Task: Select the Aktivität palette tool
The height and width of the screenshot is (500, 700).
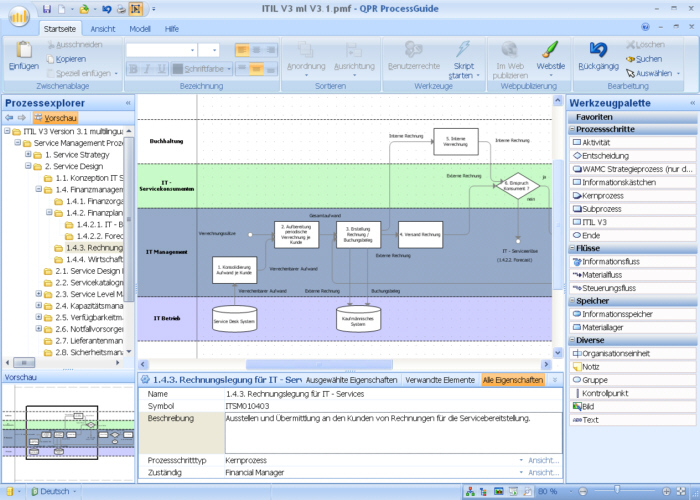Action: pyautogui.click(x=632, y=142)
